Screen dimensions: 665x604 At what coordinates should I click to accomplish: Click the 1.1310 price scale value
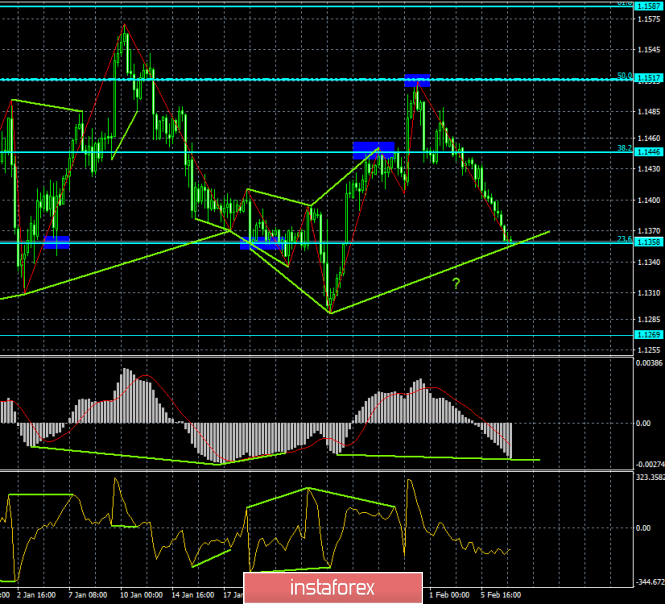coord(649,293)
